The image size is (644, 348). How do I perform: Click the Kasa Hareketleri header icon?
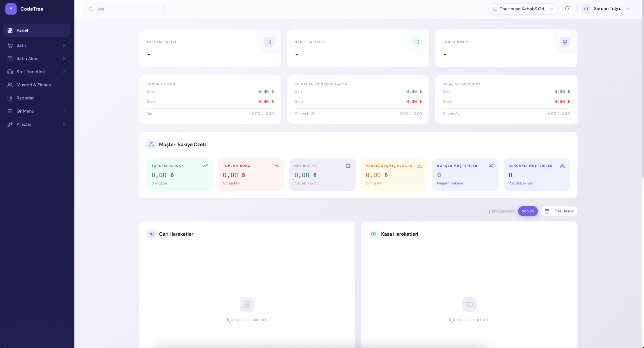coord(374,234)
